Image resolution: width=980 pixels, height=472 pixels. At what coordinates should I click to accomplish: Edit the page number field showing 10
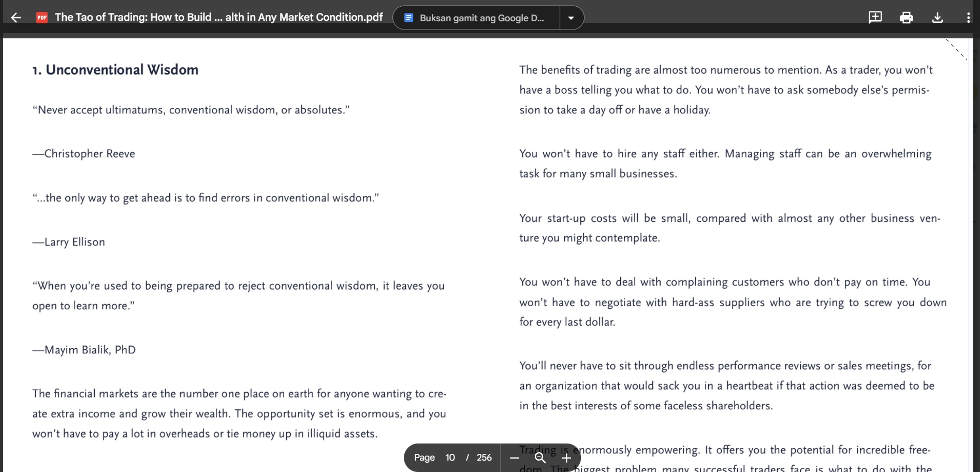click(x=450, y=457)
